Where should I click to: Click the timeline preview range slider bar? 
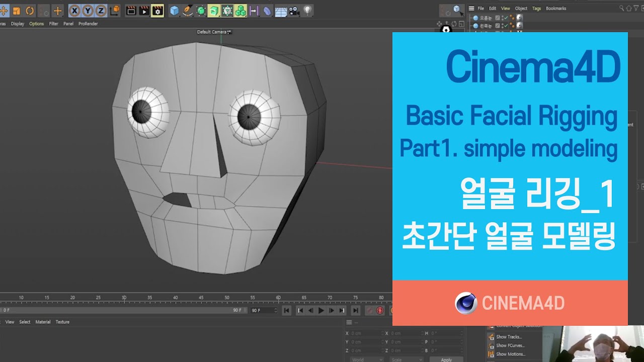coord(123,310)
